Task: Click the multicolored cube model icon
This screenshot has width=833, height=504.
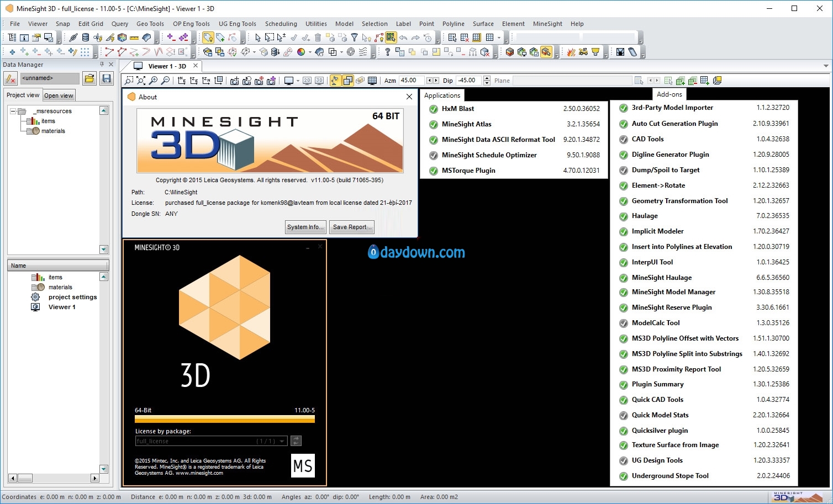Action: 122,38
